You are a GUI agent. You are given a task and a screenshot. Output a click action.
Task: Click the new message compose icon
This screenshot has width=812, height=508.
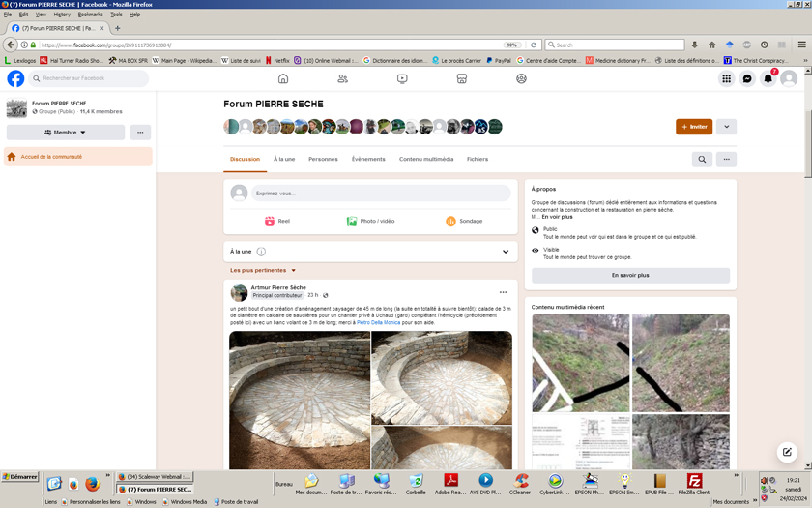pos(787,452)
